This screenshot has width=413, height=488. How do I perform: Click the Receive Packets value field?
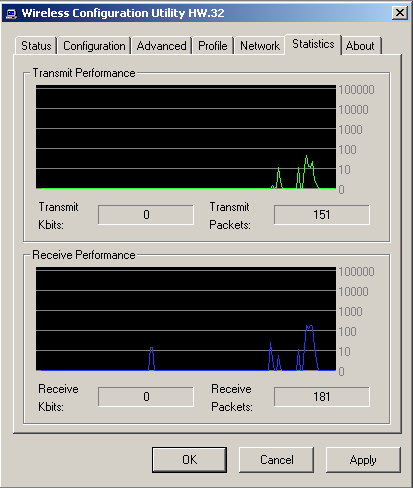click(322, 397)
